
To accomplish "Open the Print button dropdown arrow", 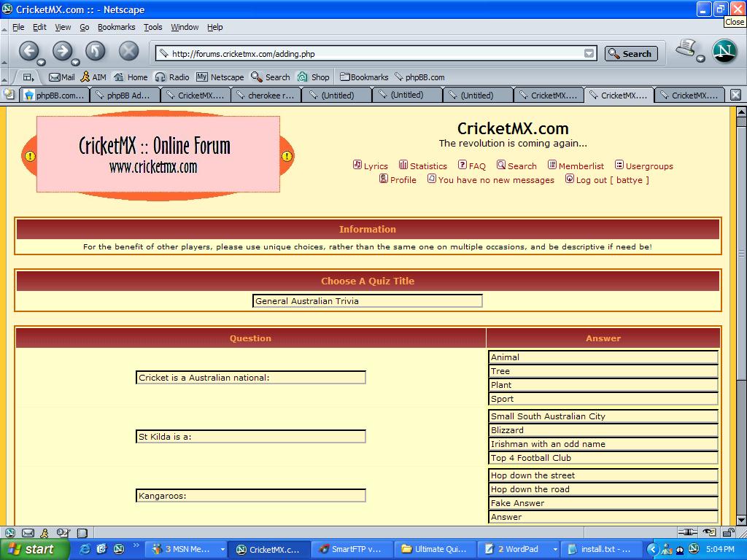I will point(700,58).
